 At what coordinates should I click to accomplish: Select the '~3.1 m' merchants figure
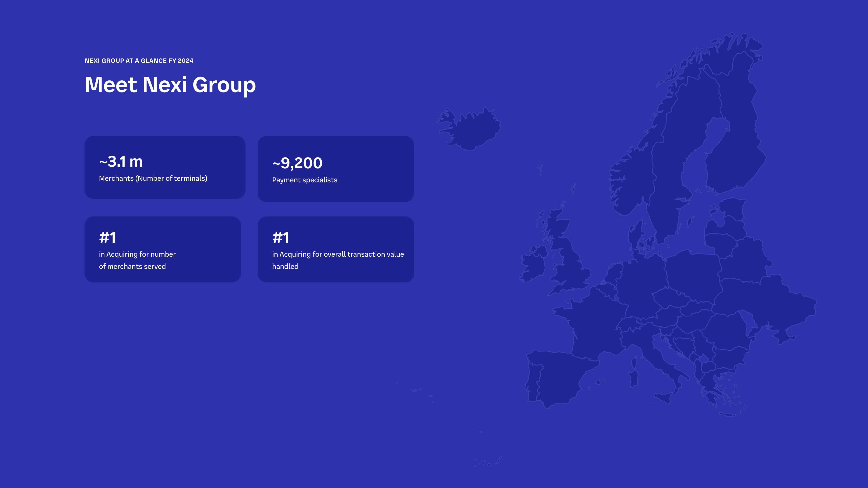tap(121, 162)
